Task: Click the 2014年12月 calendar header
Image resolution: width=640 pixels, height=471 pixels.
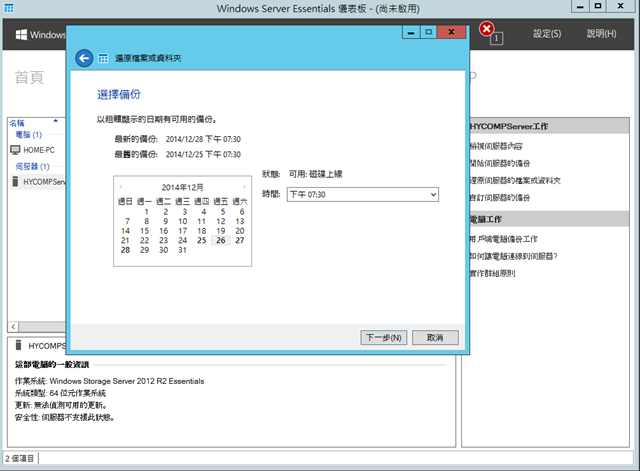Action: [x=182, y=187]
